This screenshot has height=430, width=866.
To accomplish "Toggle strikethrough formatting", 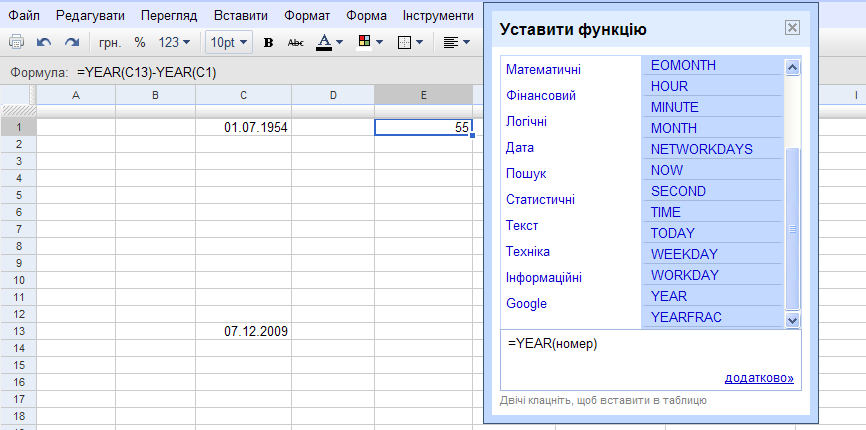I will pyautogui.click(x=296, y=43).
